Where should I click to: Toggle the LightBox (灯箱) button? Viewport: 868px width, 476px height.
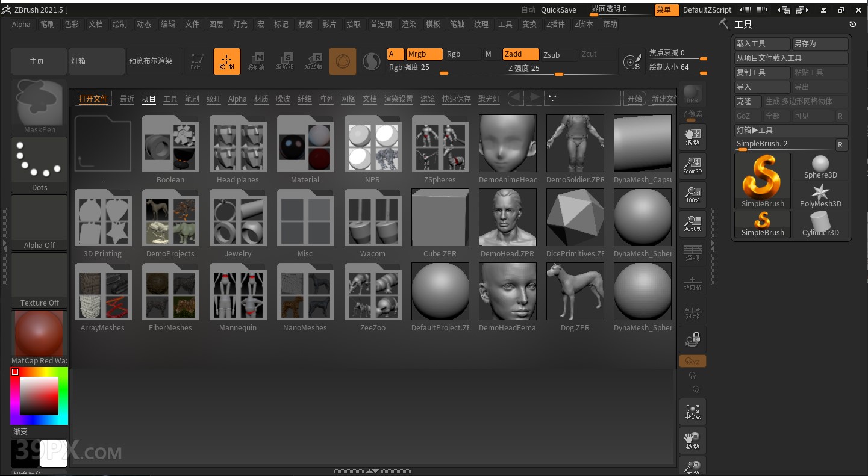[96, 61]
